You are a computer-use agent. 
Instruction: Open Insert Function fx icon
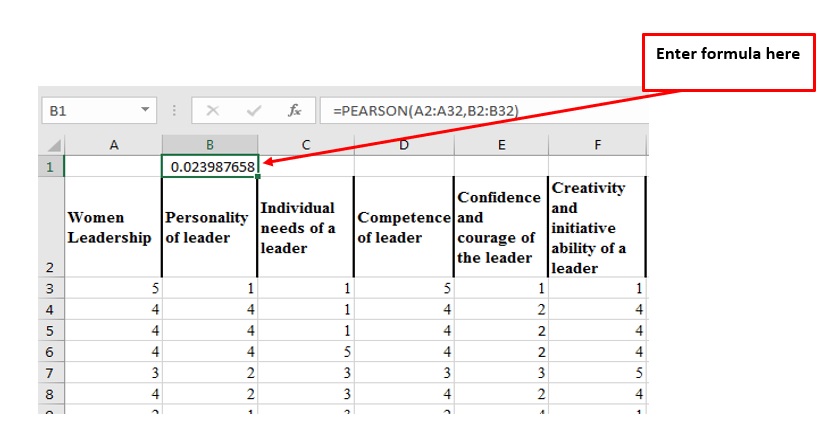[294, 110]
